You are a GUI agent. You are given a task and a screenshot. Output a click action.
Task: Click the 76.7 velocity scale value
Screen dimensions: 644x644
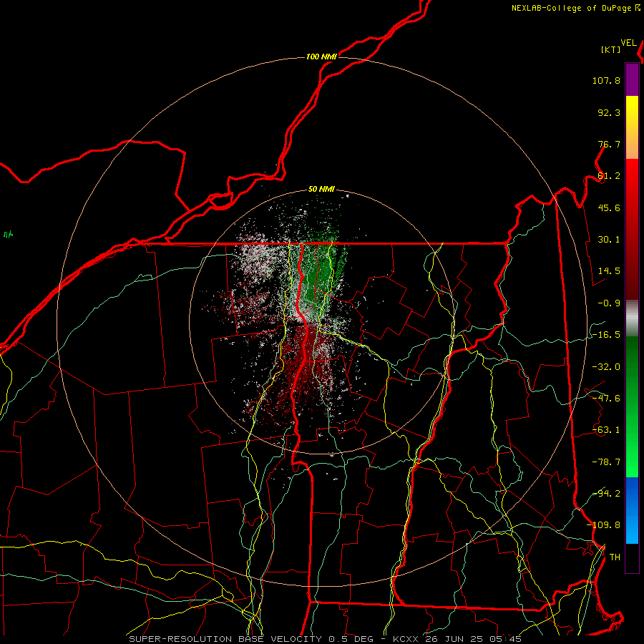(x=609, y=144)
